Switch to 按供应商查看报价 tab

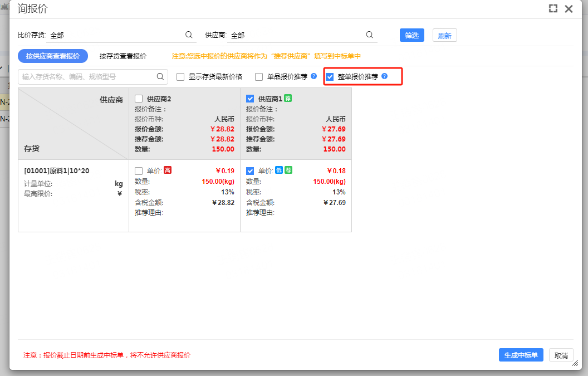53,56
